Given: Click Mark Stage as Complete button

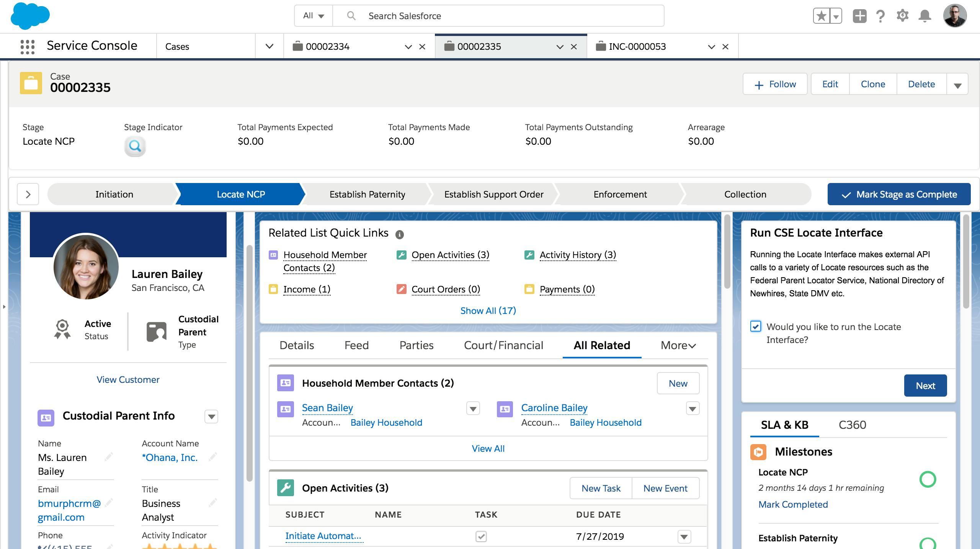Looking at the screenshot, I should [899, 194].
